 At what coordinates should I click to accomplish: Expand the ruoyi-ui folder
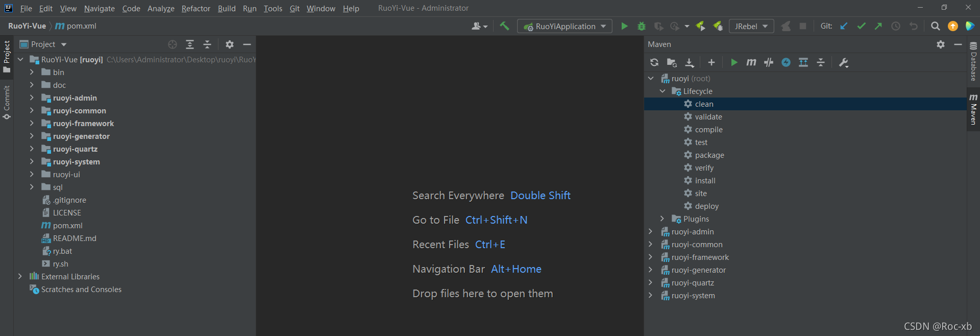pos(32,174)
